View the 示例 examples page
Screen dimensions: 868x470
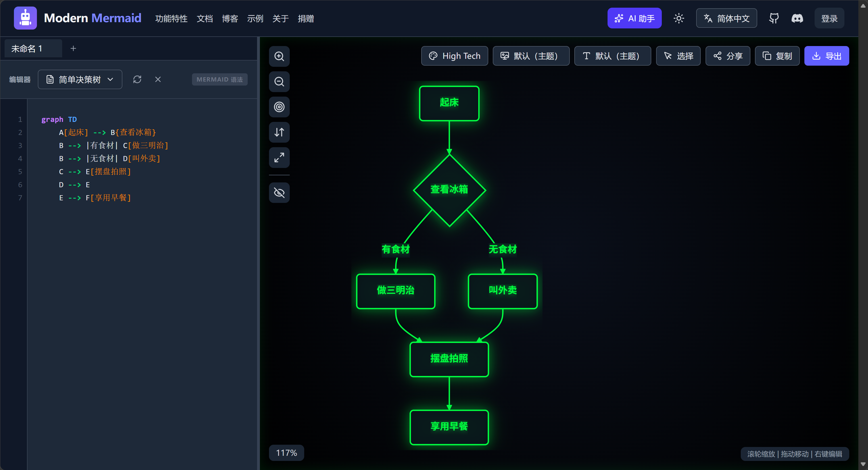(x=255, y=18)
